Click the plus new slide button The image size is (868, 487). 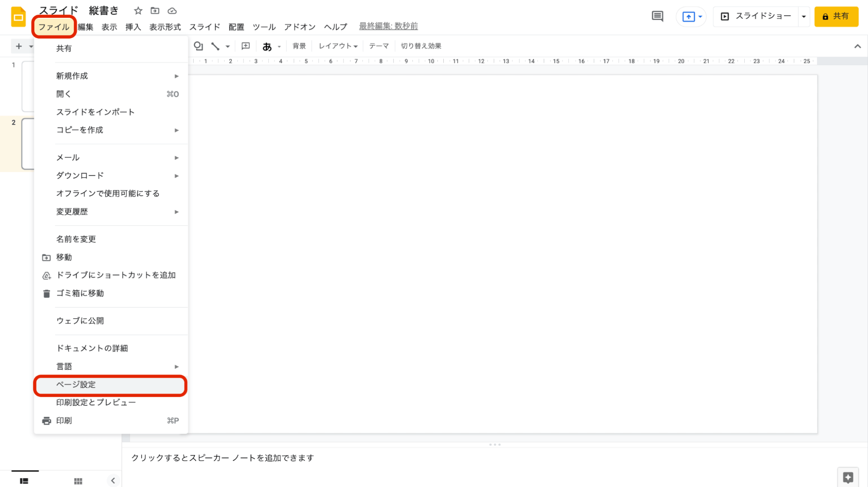coord(19,46)
